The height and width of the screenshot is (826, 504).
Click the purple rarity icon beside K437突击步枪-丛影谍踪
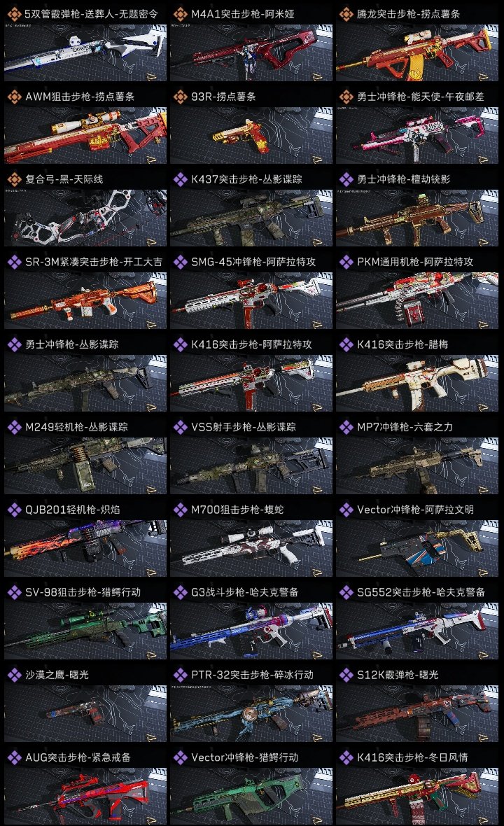pos(180,180)
